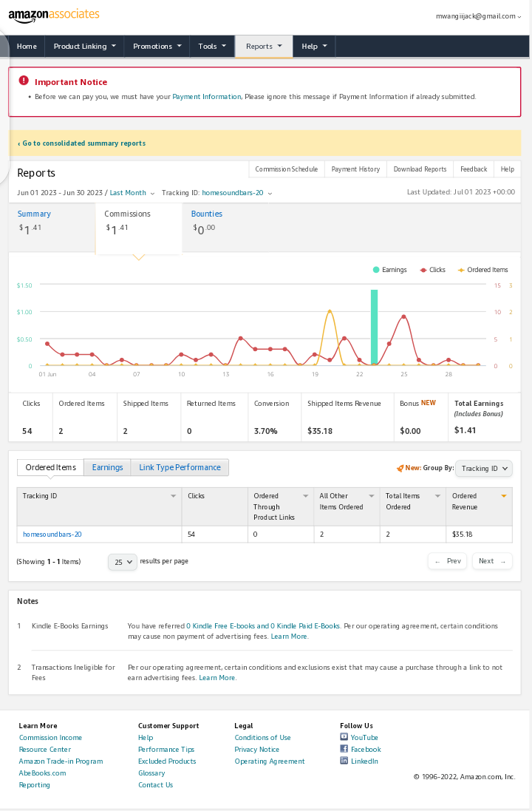This screenshot has width=532, height=811.
Task: Open the Reports menu
Action: pos(265,46)
